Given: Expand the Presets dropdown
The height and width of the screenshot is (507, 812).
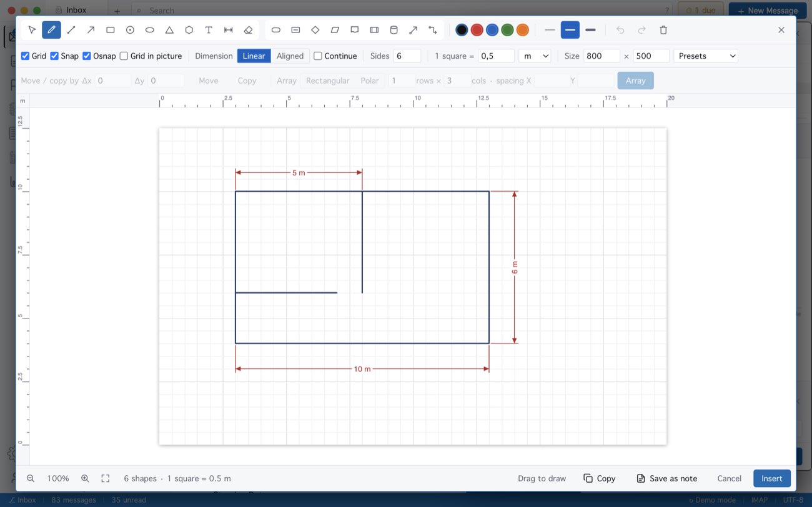Looking at the screenshot, I should [x=706, y=56].
